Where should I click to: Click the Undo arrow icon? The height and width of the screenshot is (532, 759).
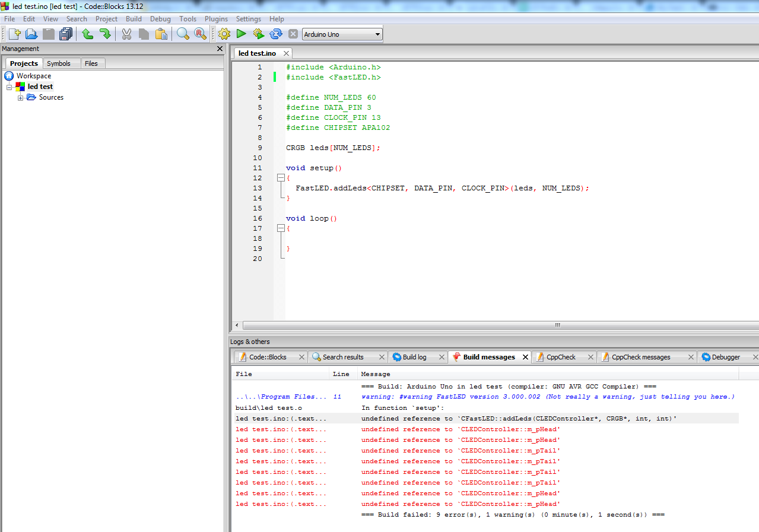(x=88, y=34)
